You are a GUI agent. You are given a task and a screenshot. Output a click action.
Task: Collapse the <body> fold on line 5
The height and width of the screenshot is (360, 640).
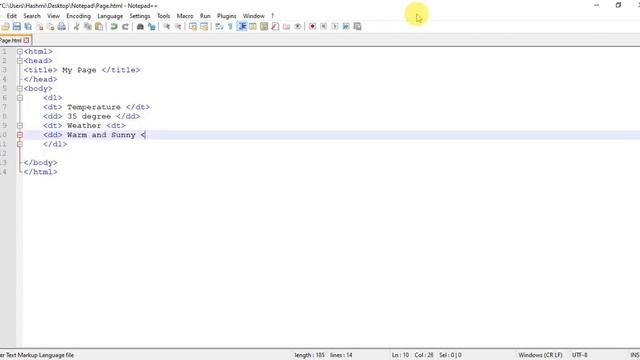(20, 89)
